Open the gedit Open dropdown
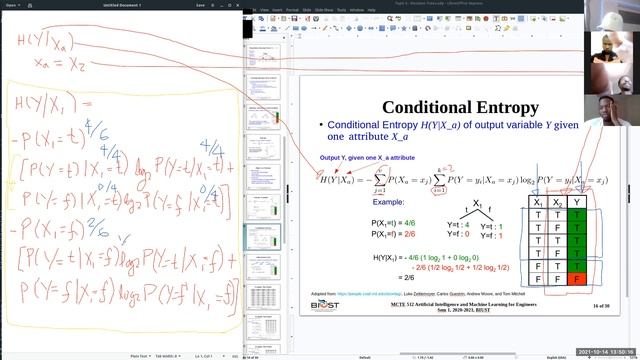The image size is (640, 360). tap(13, 5)
